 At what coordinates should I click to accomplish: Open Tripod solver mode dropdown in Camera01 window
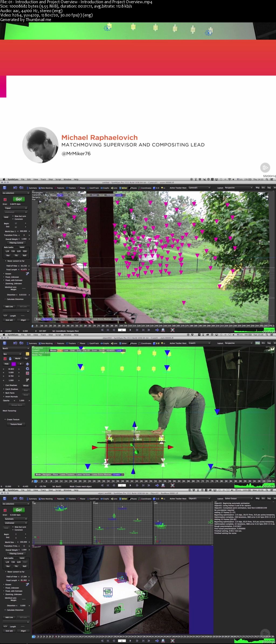(15, 208)
